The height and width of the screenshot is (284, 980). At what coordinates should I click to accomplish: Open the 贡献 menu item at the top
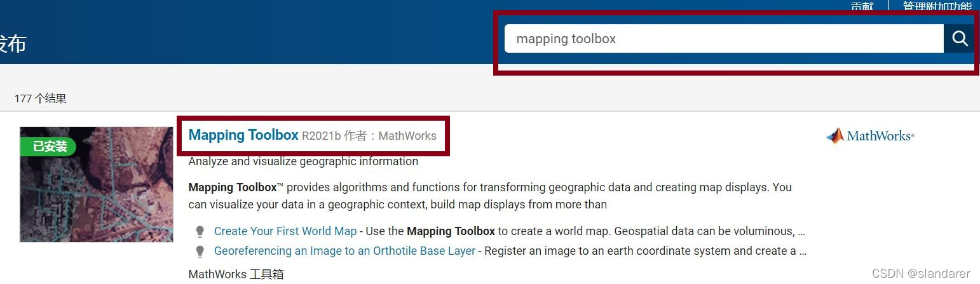pos(862,6)
